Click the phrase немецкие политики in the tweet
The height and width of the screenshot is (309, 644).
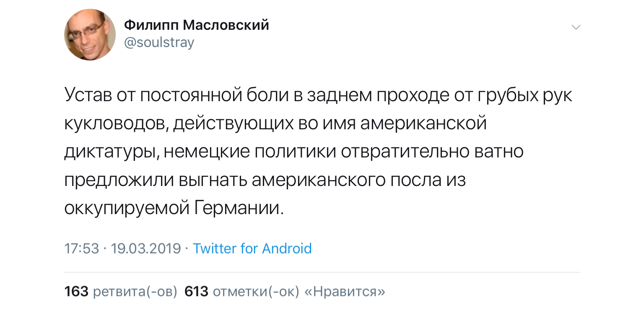point(250,152)
